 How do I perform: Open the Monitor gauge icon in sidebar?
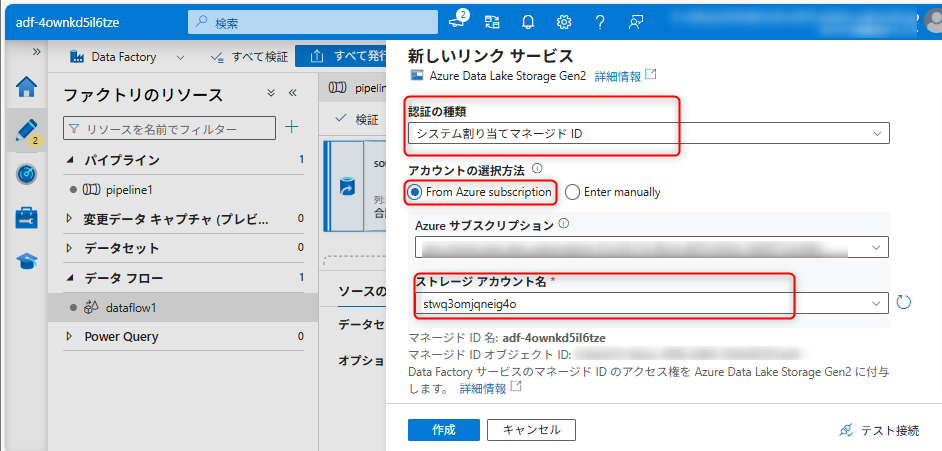click(x=27, y=174)
